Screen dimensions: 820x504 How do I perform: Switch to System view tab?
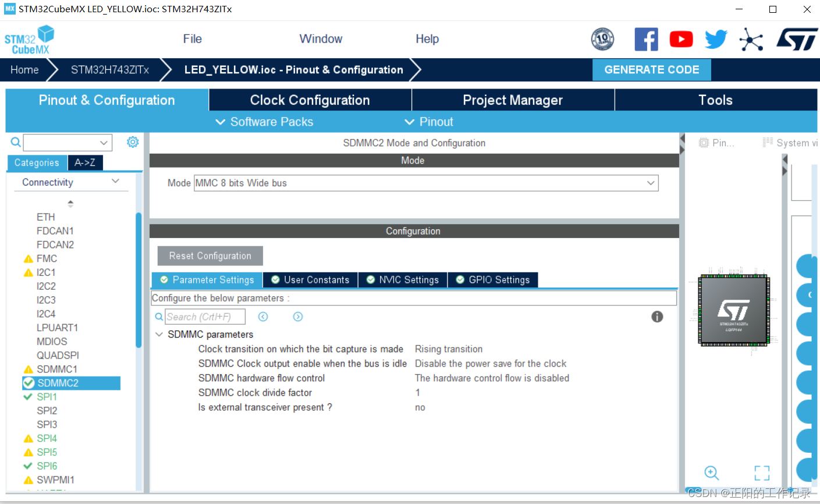tap(790, 143)
